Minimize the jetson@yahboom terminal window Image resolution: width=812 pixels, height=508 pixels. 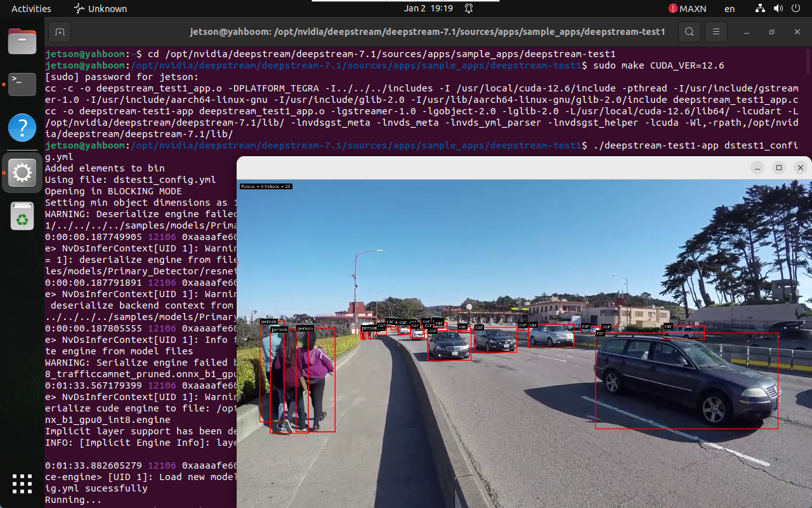coord(746,31)
